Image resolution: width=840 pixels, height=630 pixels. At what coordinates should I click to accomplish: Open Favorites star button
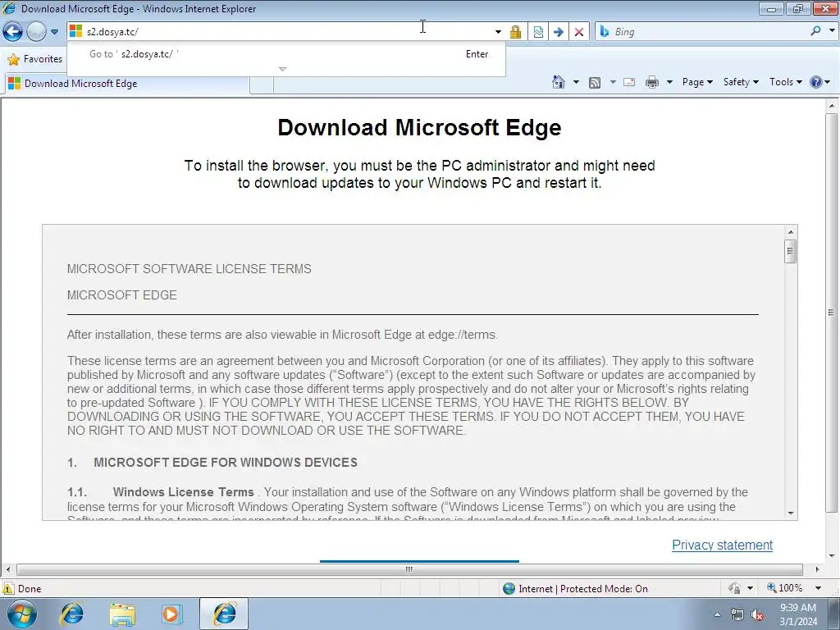[x=35, y=59]
